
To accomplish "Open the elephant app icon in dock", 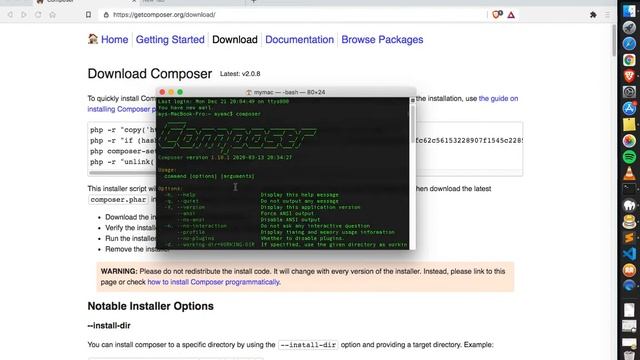I will click(629, 205).
